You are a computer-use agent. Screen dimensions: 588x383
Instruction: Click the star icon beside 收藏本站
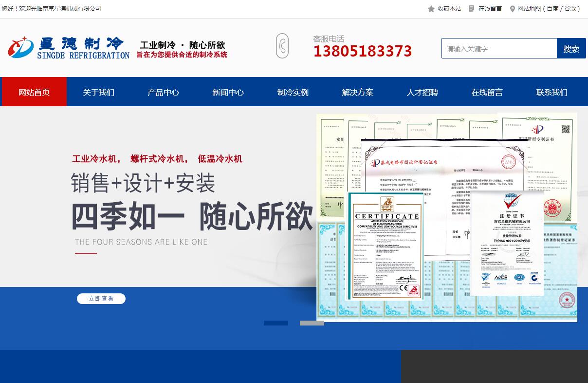pos(431,9)
